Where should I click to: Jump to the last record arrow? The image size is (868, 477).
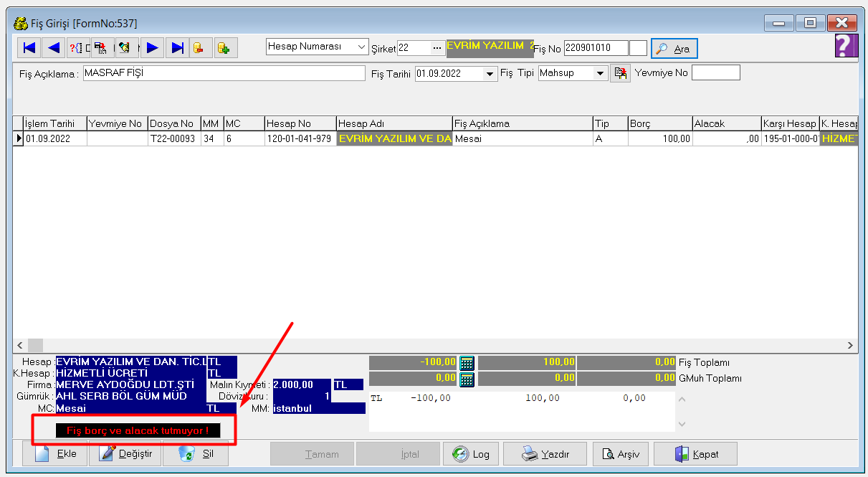(176, 48)
